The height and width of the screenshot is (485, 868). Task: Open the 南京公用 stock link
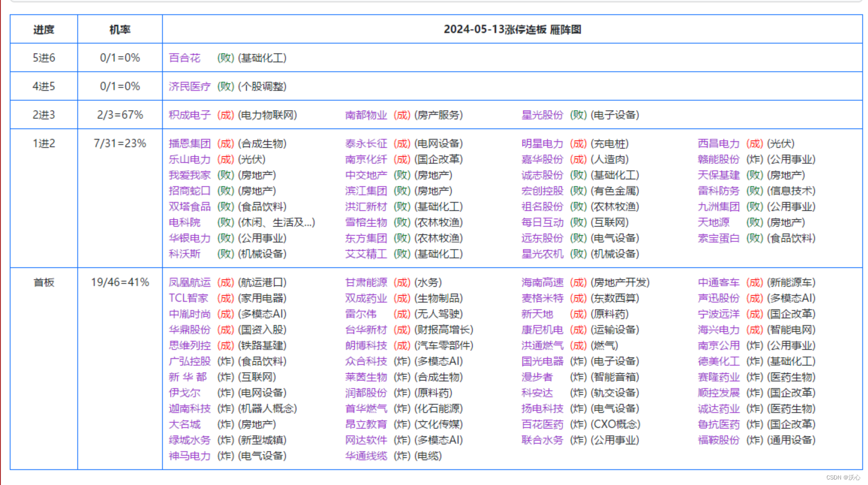719,345
